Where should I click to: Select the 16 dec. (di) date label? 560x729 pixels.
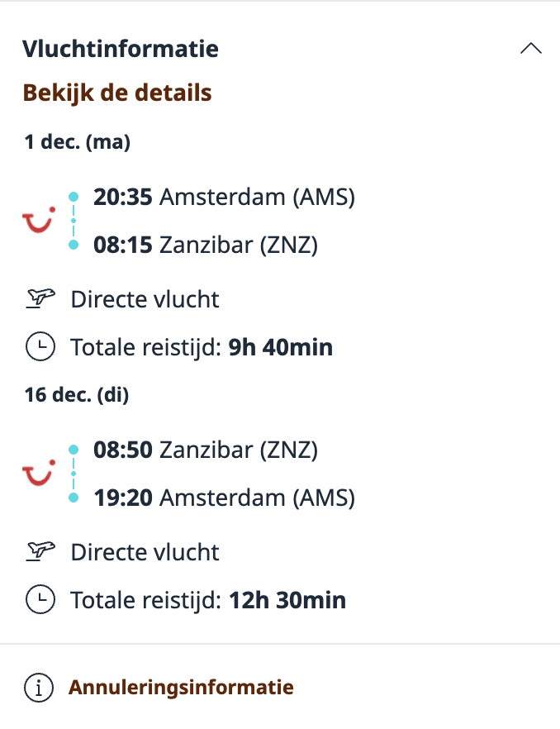point(76,394)
